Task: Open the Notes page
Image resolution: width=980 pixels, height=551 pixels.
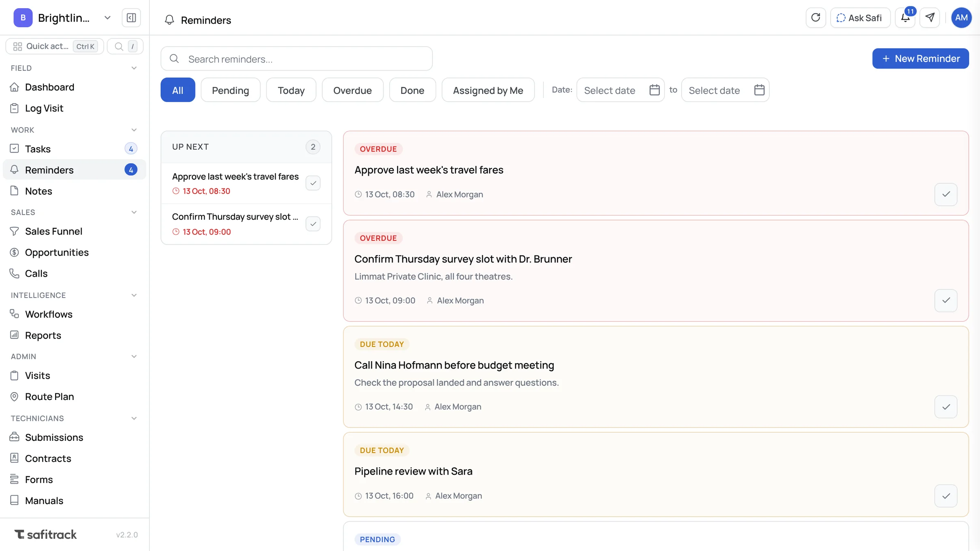Action: tap(74, 191)
